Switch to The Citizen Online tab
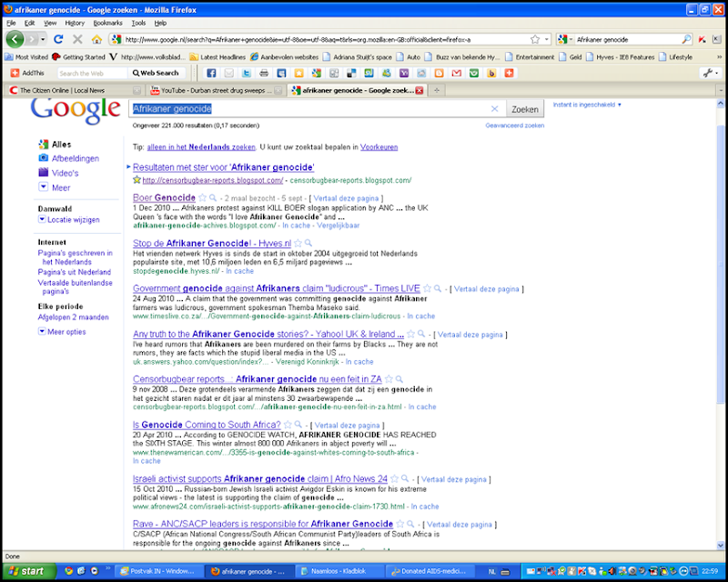Screen dimensions: 728x582 coord(74,90)
